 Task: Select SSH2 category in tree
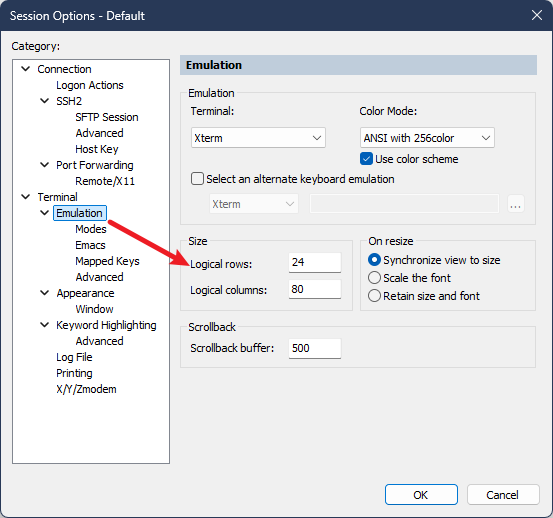[69, 101]
